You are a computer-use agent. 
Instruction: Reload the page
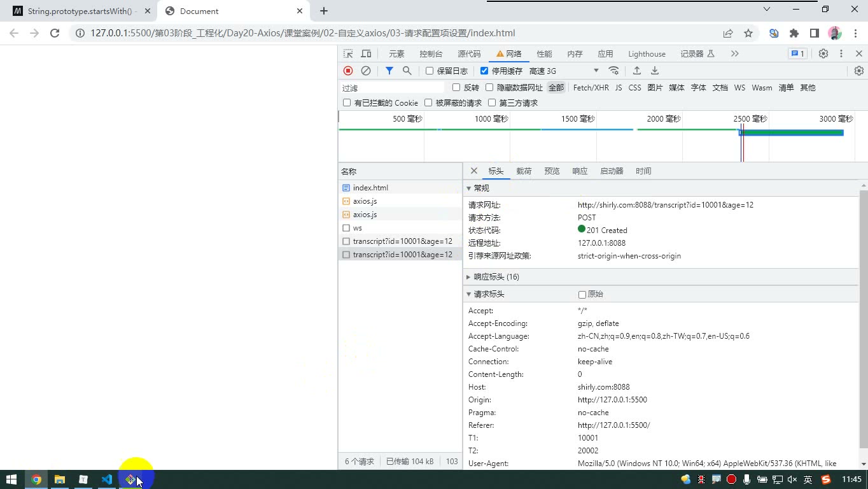click(x=55, y=33)
